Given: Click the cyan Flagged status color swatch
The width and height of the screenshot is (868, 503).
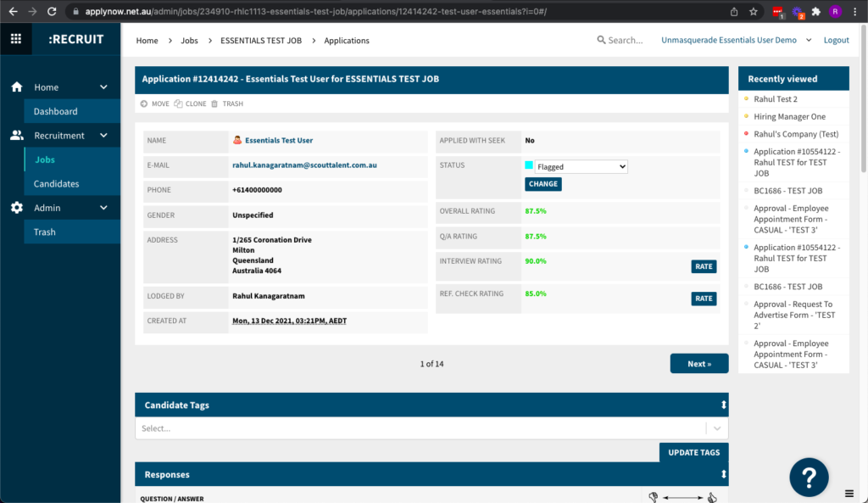Looking at the screenshot, I should tap(529, 165).
